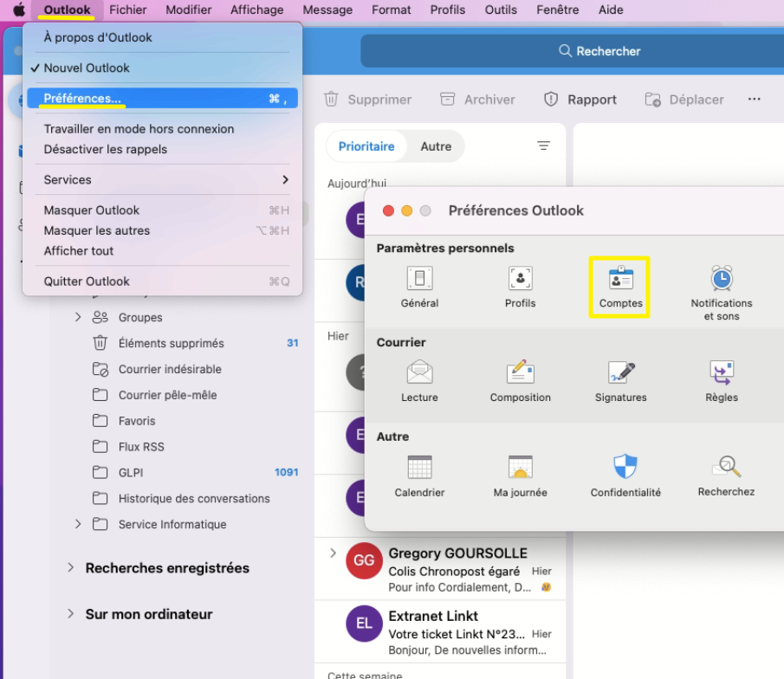
Task: Choose Masquer Outlook in the menu
Action: 162,210
